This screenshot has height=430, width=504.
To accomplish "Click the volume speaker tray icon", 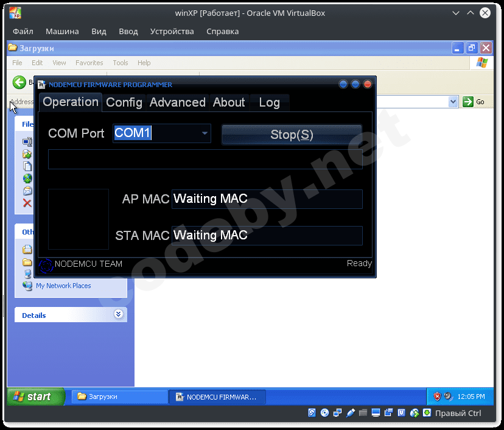I will 448,397.
